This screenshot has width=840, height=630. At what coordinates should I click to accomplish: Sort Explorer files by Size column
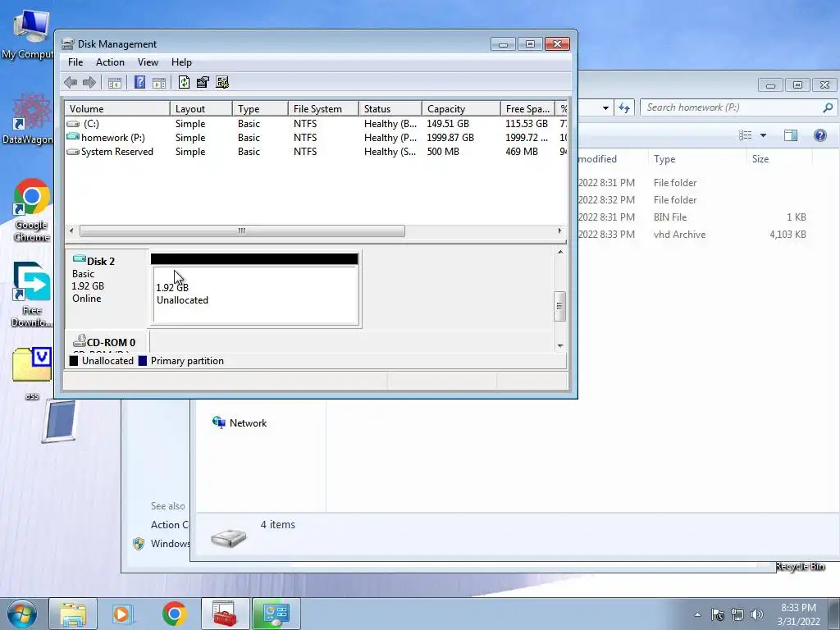pos(779,159)
